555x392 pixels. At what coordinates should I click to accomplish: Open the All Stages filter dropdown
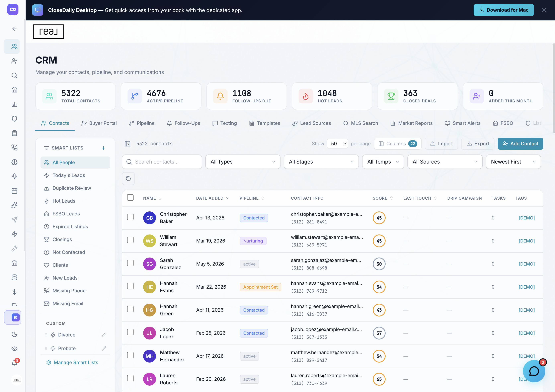(x=321, y=162)
